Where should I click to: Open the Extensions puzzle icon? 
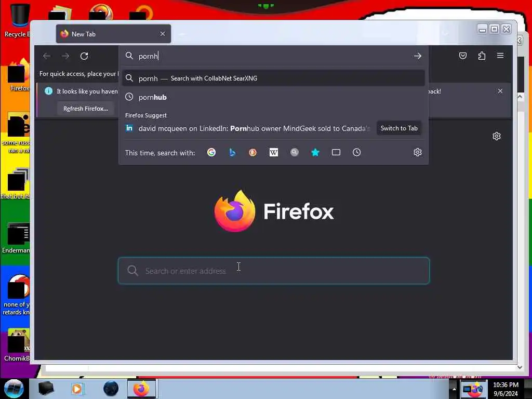pos(482,56)
